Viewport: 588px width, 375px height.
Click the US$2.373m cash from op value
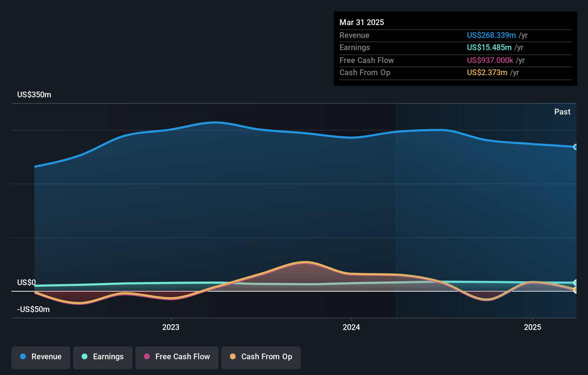pyautogui.click(x=487, y=73)
